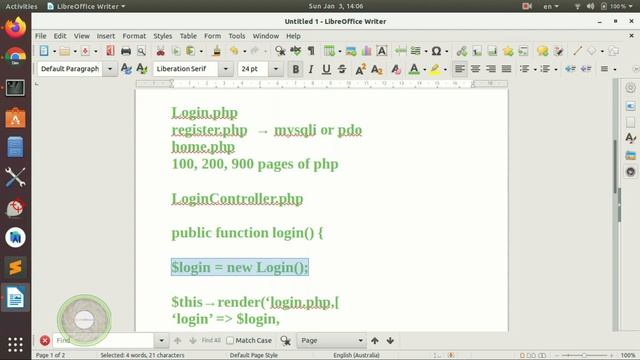This screenshot has width=640, height=360.
Task: Click the New document icon
Action: coord(44,51)
